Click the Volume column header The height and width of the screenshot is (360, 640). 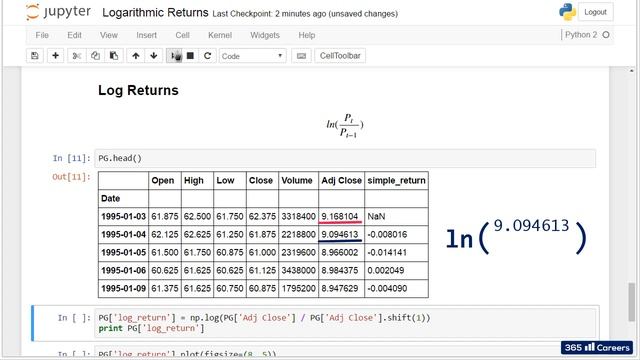(297, 180)
